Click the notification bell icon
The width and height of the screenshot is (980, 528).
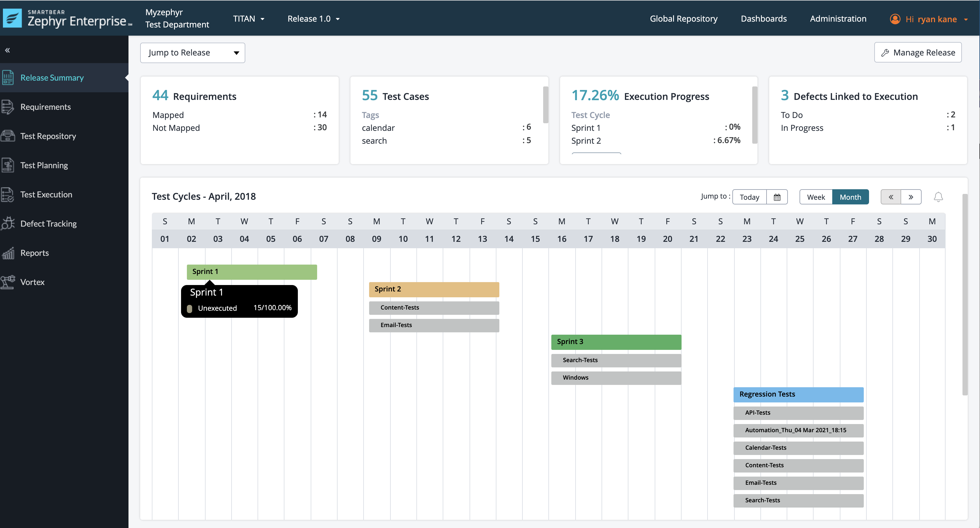938,197
